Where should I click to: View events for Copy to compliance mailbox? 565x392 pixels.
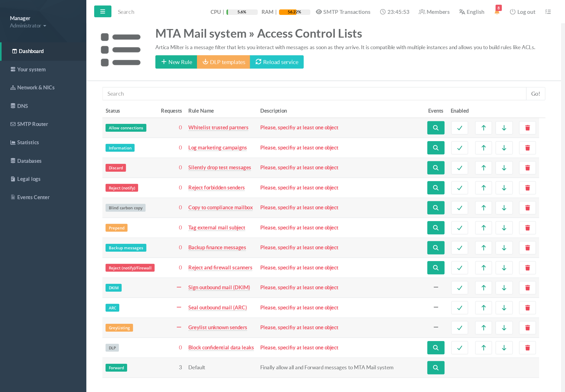436,208
